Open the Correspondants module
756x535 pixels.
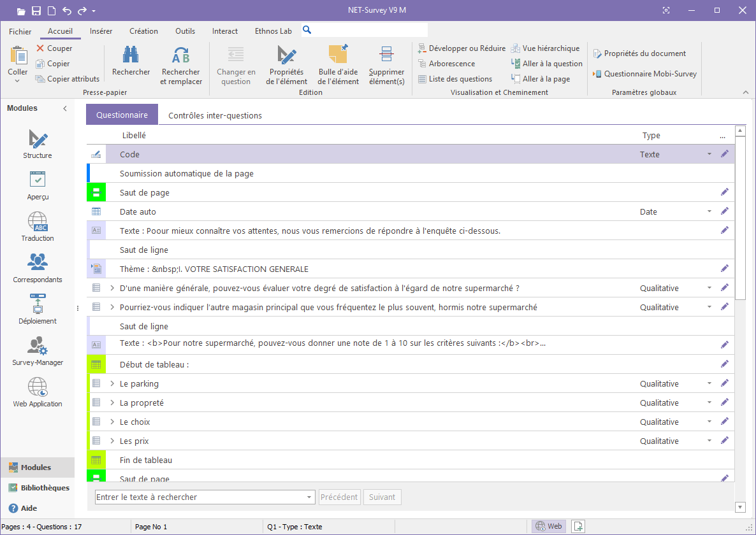pos(38,268)
